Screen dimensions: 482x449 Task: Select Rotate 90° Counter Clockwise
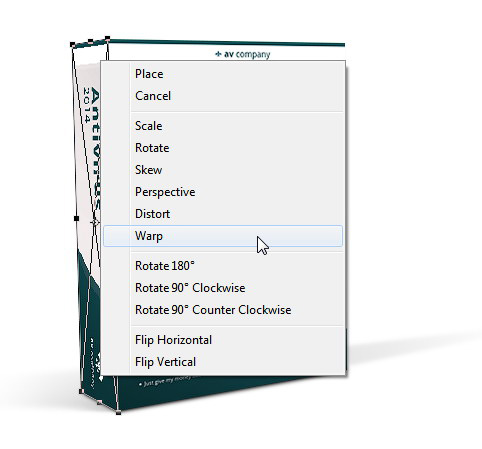click(x=223, y=310)
